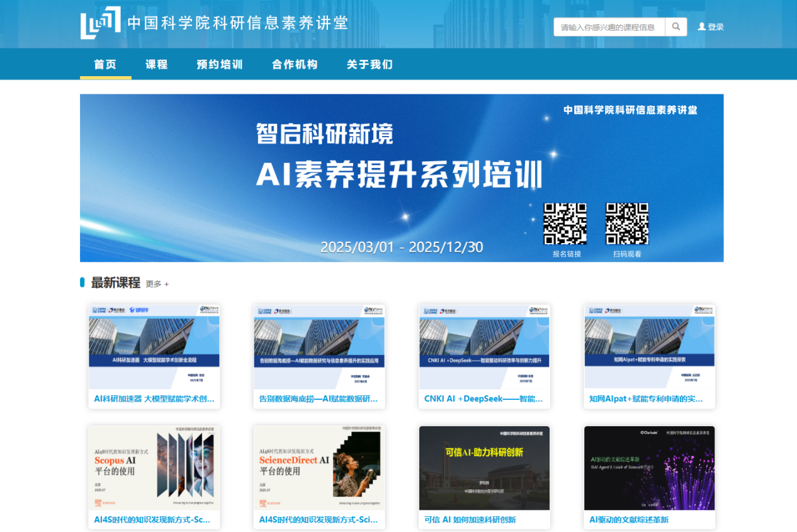The image size is (797, 532).
Task: Click the user icon beside 登录
Action: pos(701,27)
